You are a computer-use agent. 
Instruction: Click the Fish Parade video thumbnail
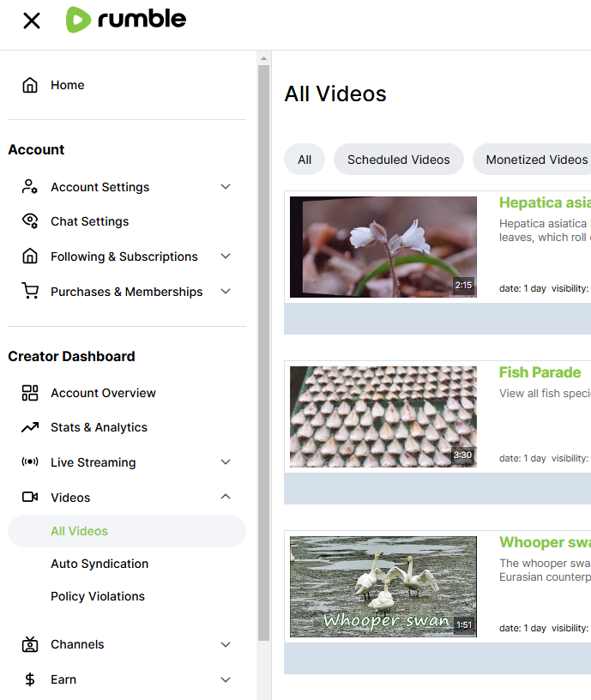tap(383, 417)
